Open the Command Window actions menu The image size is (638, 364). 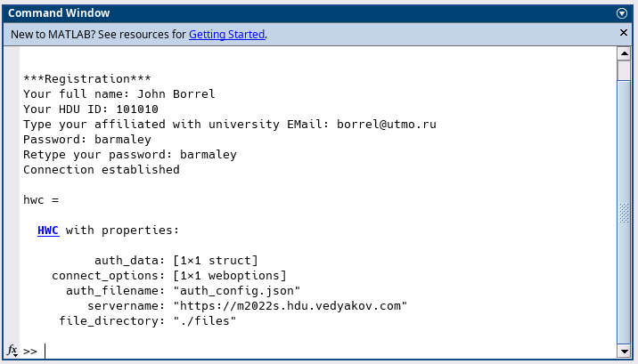point(623,13)
